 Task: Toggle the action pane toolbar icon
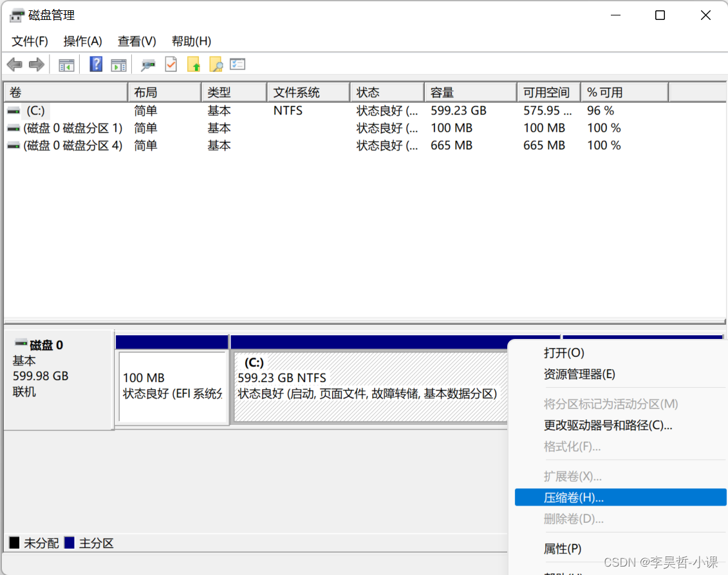(x=118, y=65)
